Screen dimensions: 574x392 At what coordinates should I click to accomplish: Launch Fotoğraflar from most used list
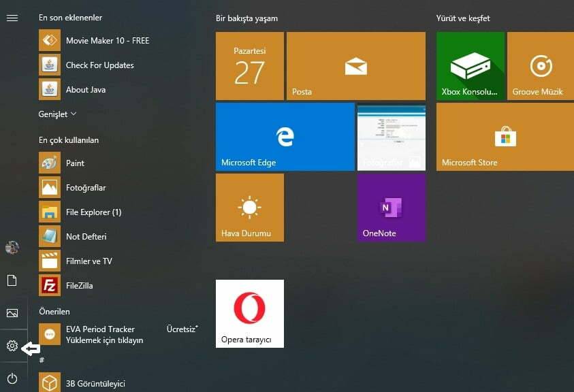click(x=50, y=187)
